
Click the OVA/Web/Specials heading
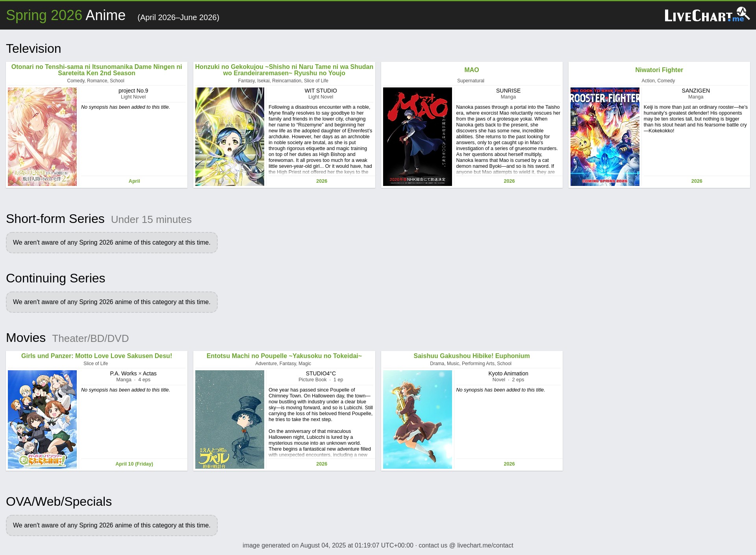pos(59,501)
